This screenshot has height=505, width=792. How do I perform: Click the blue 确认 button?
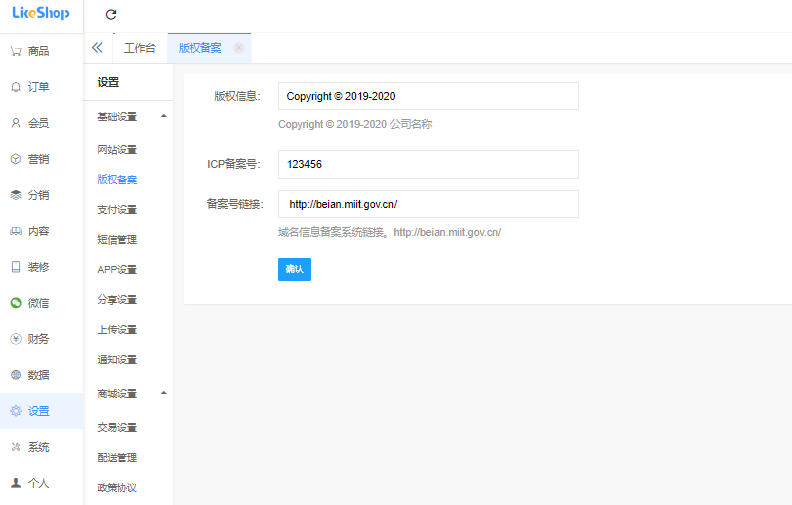(294, 269)
